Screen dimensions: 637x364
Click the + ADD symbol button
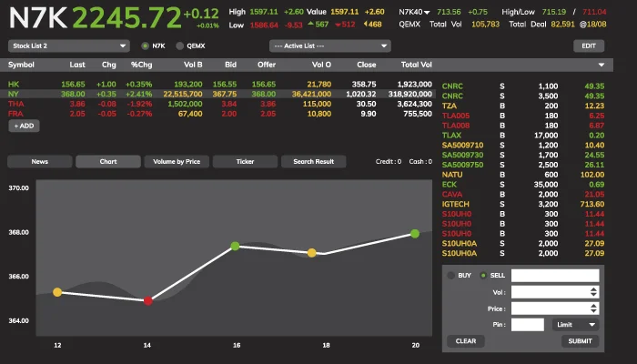click(25, 126)
